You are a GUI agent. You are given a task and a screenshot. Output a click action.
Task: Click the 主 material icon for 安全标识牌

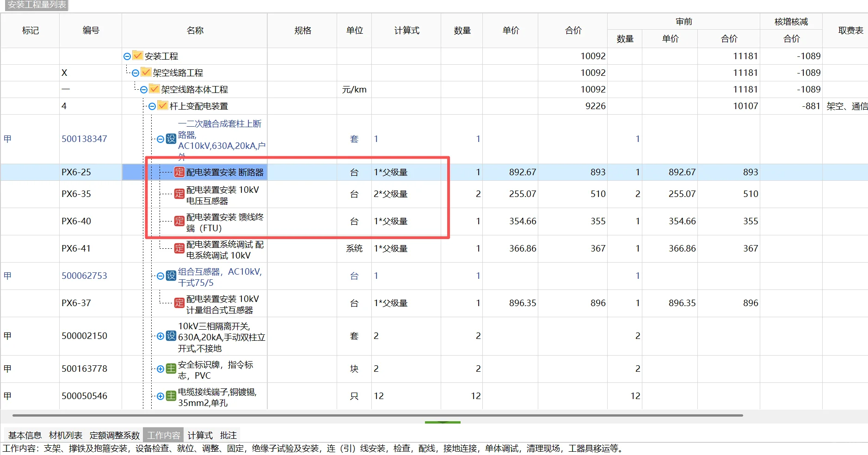[x=171, y=369]
